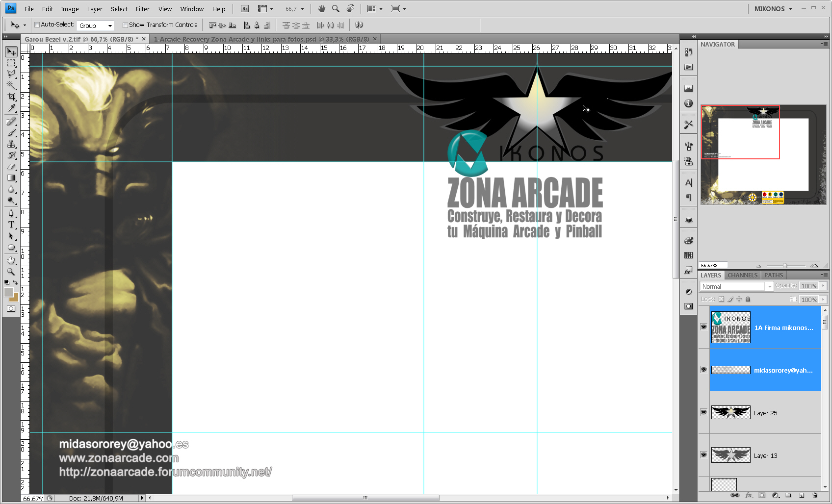Launch Bridge from the Br icon
Viewport: 832px width, 504px height.
click(x=245, y=9)
